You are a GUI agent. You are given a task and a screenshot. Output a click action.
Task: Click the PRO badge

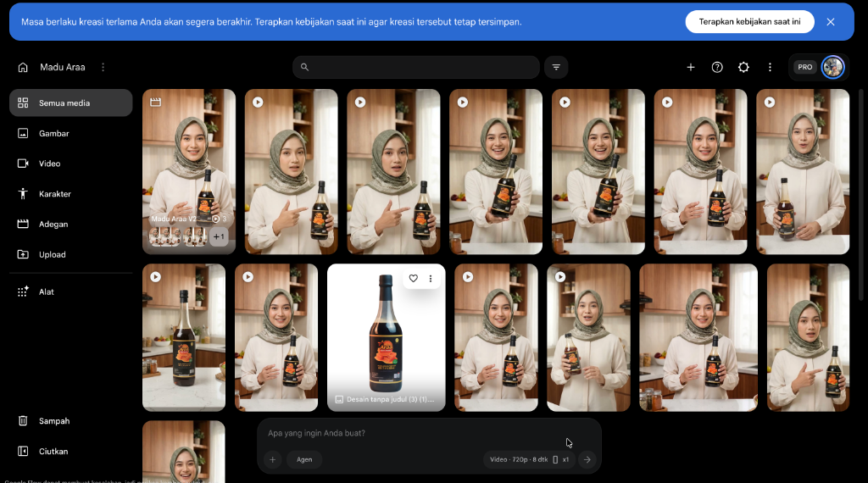coord(805,67)
